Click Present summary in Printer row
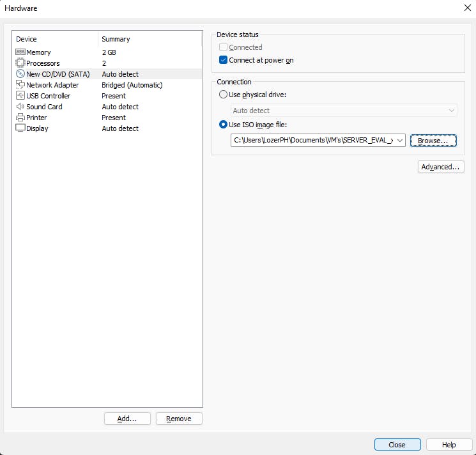This screenshot has height=455, width=476. [114, 118]
